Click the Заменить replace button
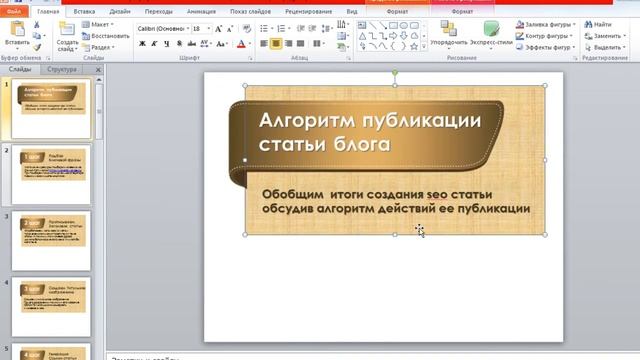Viewport: 640px width, 360px height. (605, 36)
